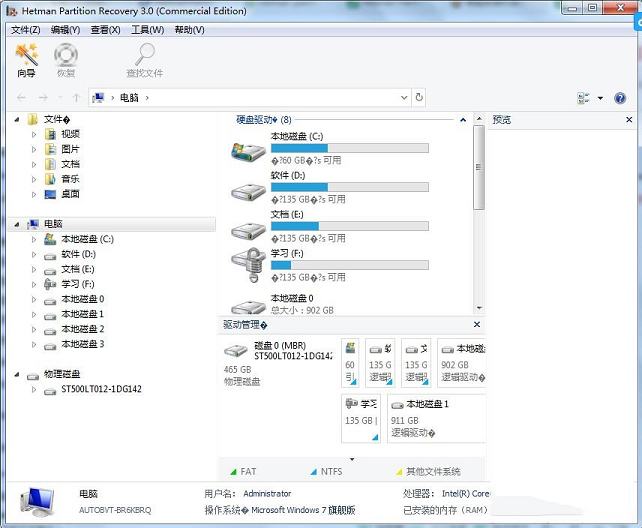The width and height of the screenshot is (642, 528).
Task: Click the computer icon in status bar
Action: click(x=38, y=501)
